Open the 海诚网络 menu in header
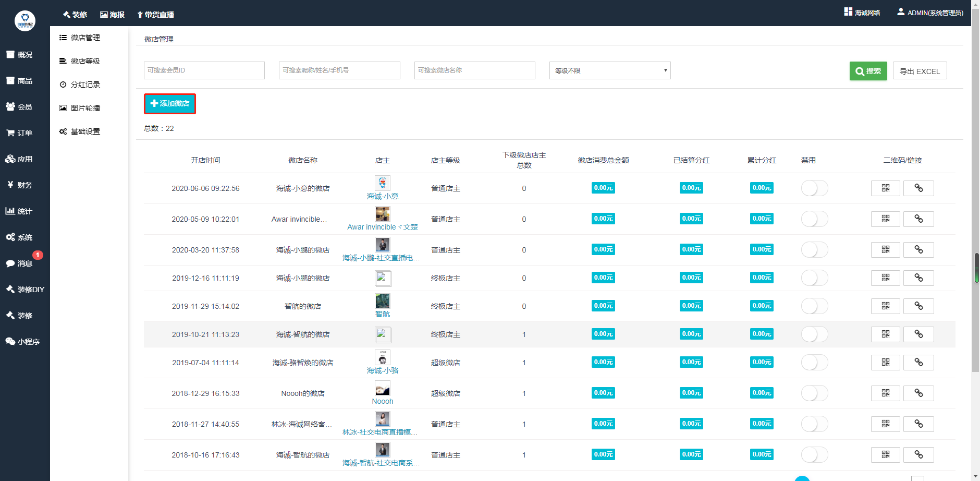The image size is (980, 481). coord(862,13)
